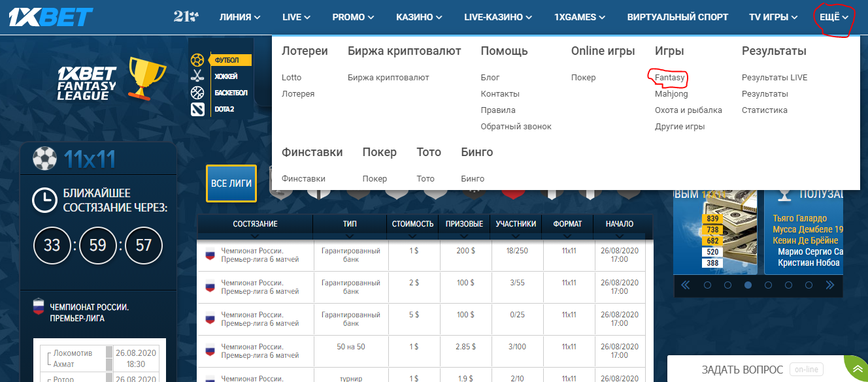This screenshot has height=382, width=868.
Task: Click the trophy icon in ПОЛУЗА banner
Action: tap(786, 194)
